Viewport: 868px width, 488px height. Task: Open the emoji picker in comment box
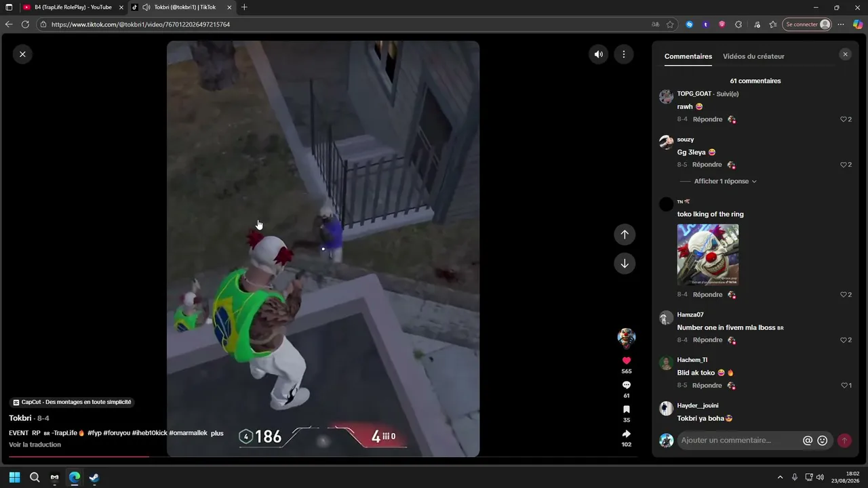pos(823,441)
